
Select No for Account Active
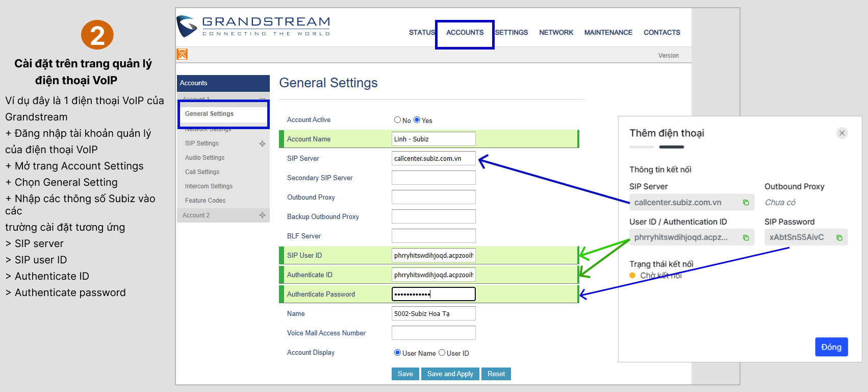pos(397,120)
